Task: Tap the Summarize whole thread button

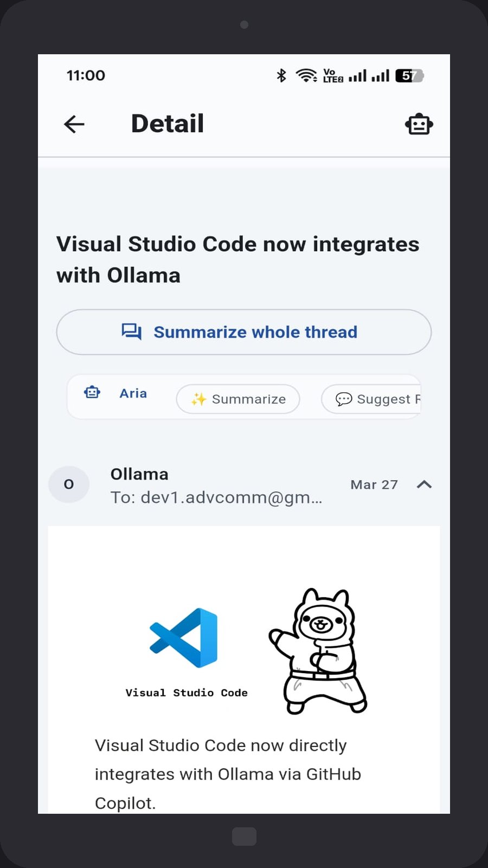Action: tap(244, 332)
